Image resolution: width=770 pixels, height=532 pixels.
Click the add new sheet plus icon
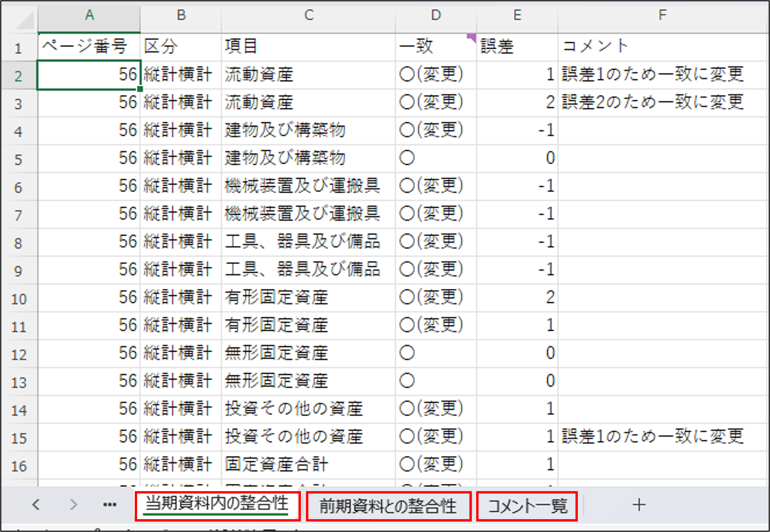[639, 505]
